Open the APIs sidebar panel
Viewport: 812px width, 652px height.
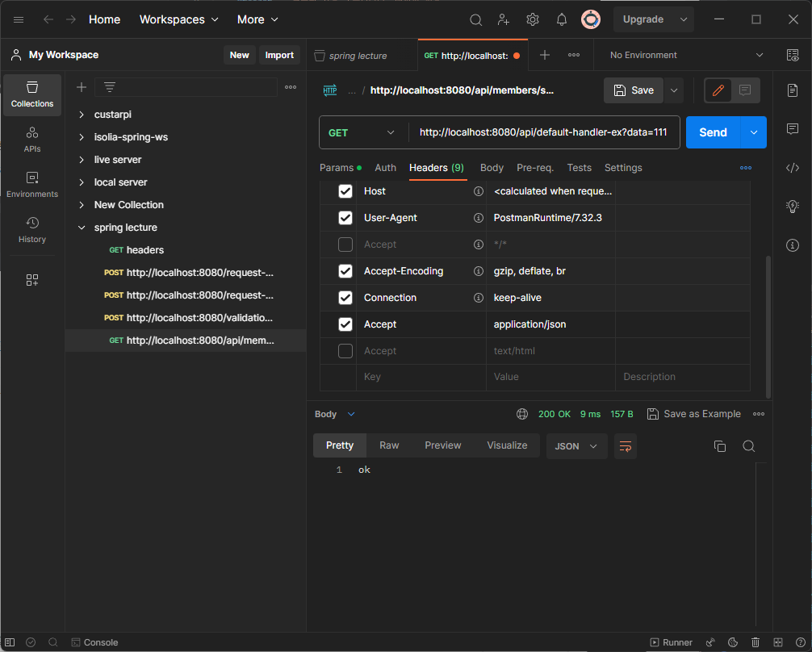click(32, 140)
